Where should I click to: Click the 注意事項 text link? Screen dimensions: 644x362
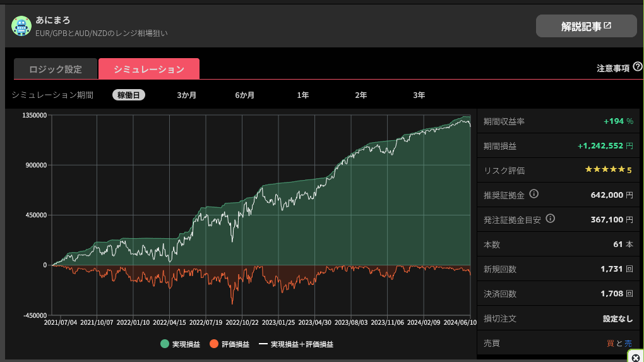pyautogui.click(x=612, y=68)
